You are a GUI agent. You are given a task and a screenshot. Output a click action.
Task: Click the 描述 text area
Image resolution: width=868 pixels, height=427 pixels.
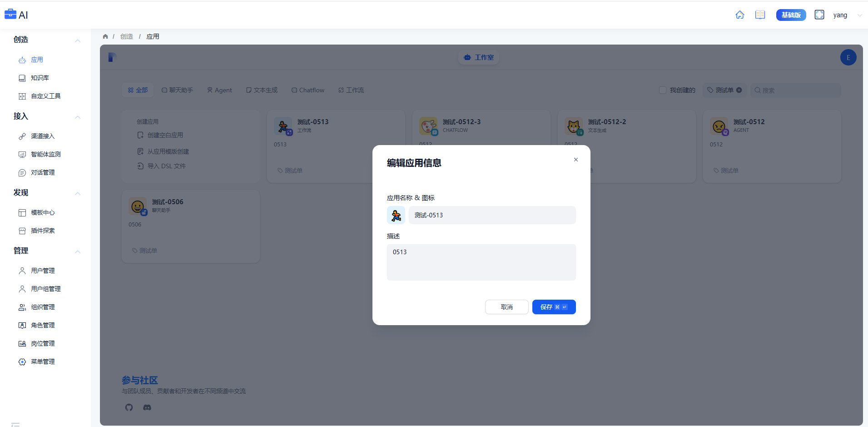pos(481,262)
